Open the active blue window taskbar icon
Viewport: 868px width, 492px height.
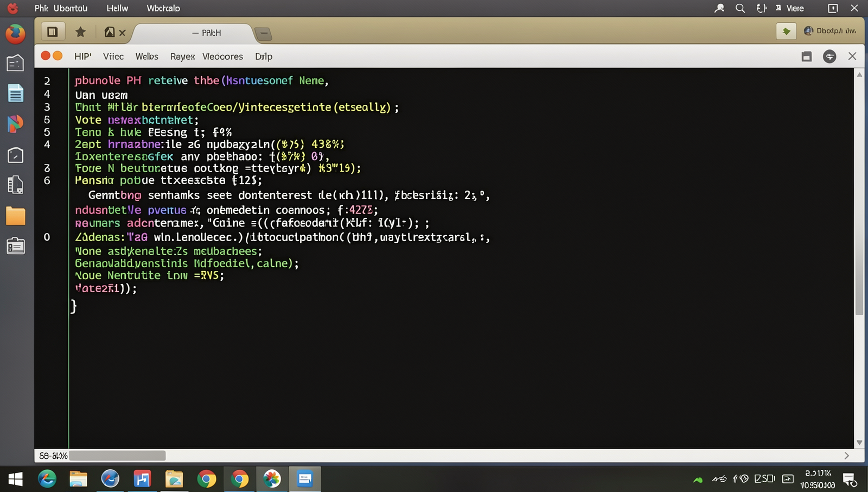coord(305,479)
